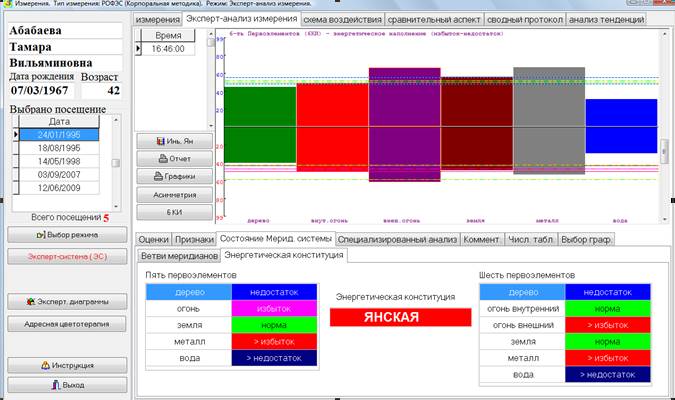Open the схема воздействия tab
Image resolution: width=675 pixels, height=400 pixels.
[342, 20]
